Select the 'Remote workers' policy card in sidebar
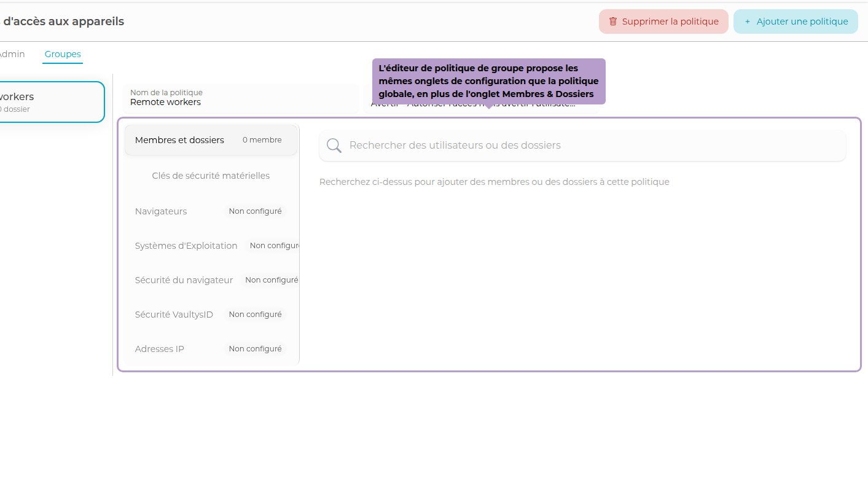 [x=49, y=101]
